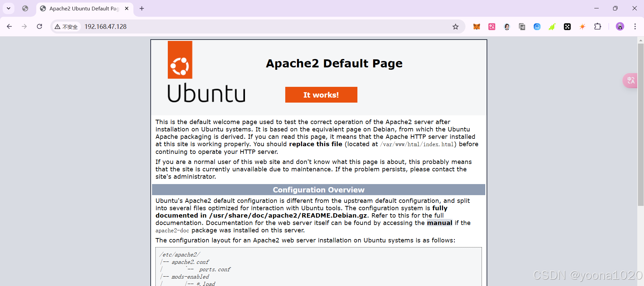Click the 'apache2-doc' package name
This screenshot has height=286, width=644.
click(172, 231)
